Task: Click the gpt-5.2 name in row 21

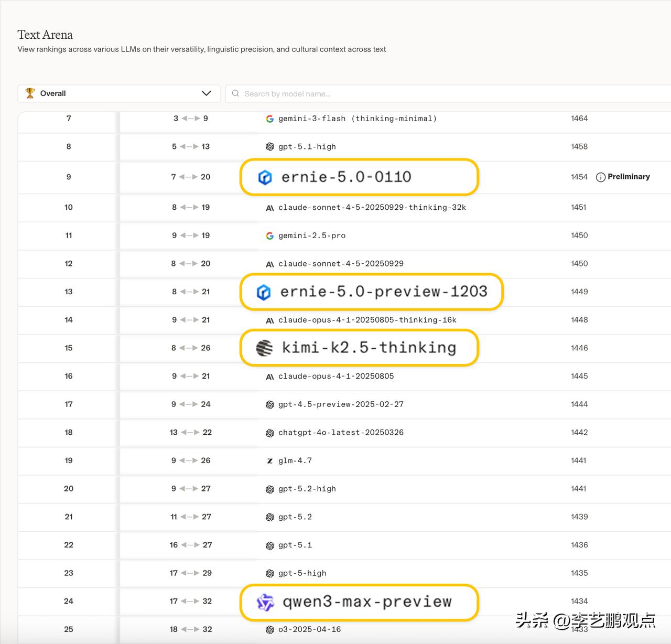Action: (x=295, y=517)
